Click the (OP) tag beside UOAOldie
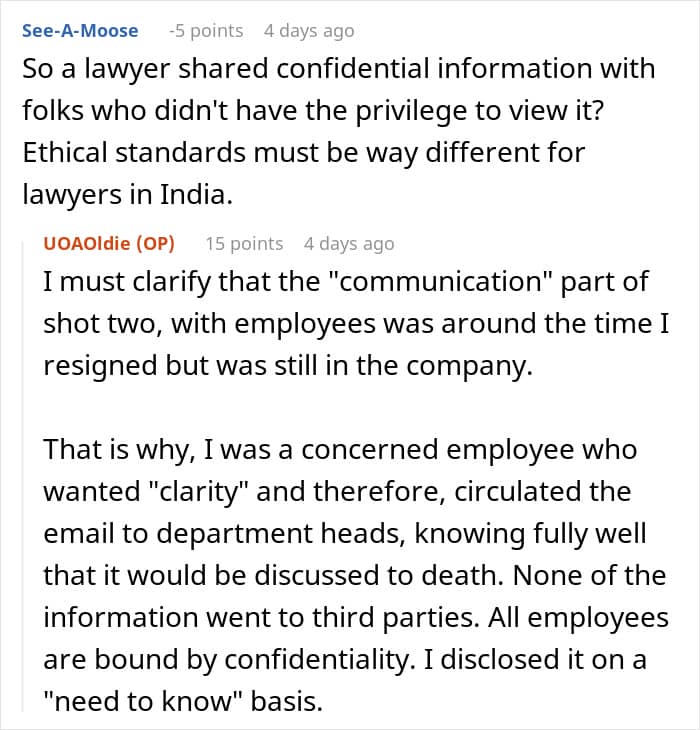Viewport: 700px width, 730px height. point(155,243)
